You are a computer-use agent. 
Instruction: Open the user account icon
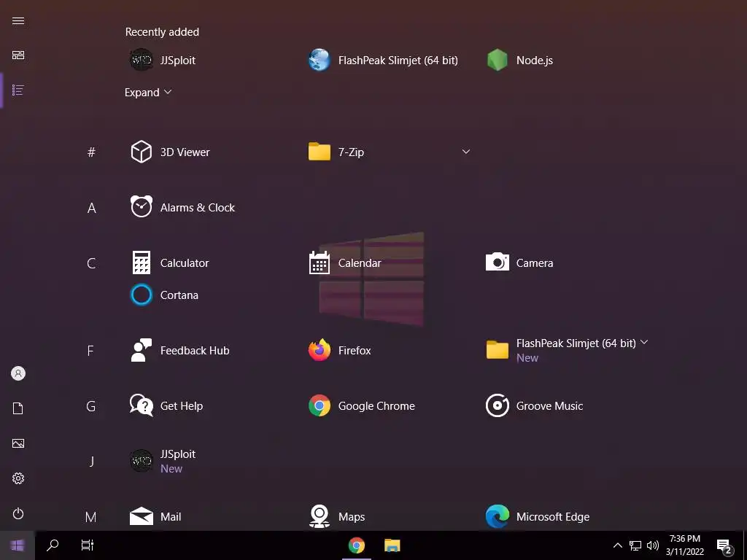[x=18, y=373]
